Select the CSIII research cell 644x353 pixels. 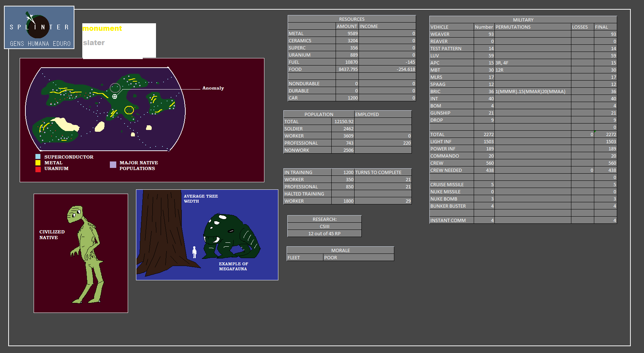324,226
